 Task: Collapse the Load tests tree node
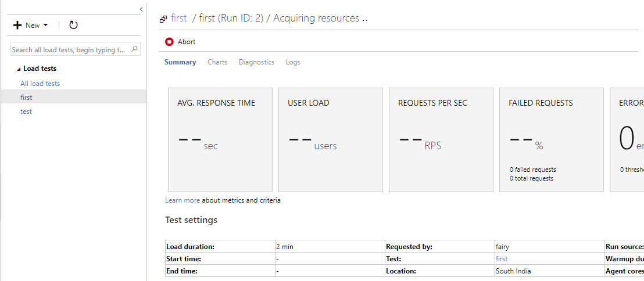click(19, 69)
